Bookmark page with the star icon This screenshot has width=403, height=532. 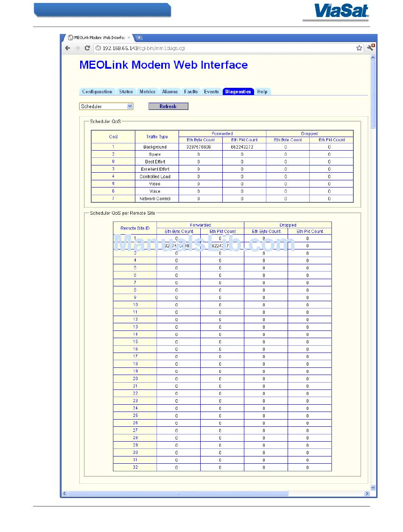(359, 48)
